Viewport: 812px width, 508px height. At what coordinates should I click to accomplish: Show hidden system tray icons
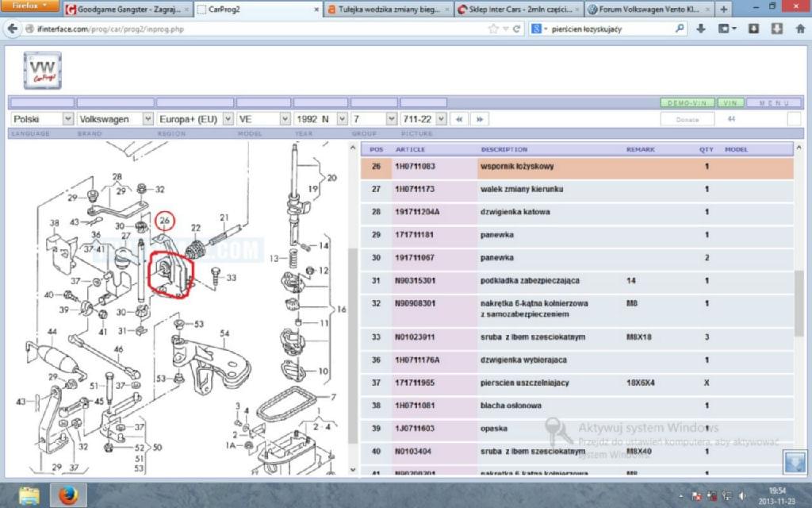point(680,497)
